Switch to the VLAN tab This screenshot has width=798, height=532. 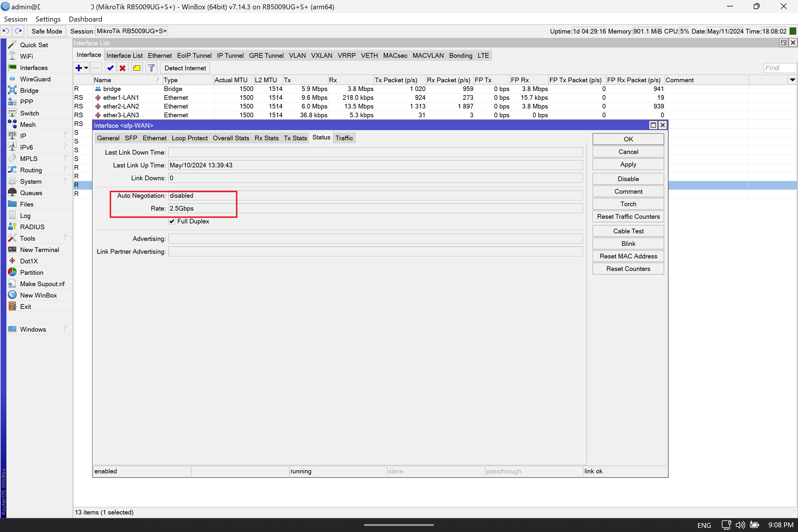coord(297,56)
